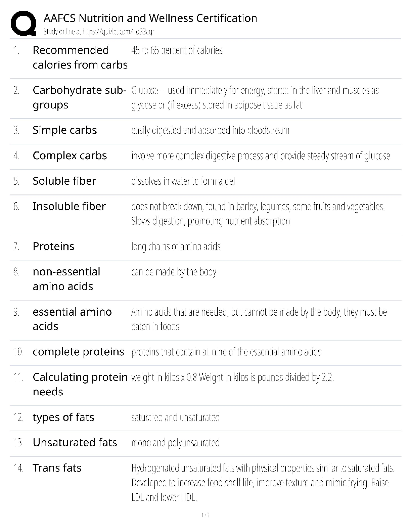This screenshot has width=411, height=532.
Task: Select the Soluble fiber term
Action: pyautogui.click(x=64, y=181)
